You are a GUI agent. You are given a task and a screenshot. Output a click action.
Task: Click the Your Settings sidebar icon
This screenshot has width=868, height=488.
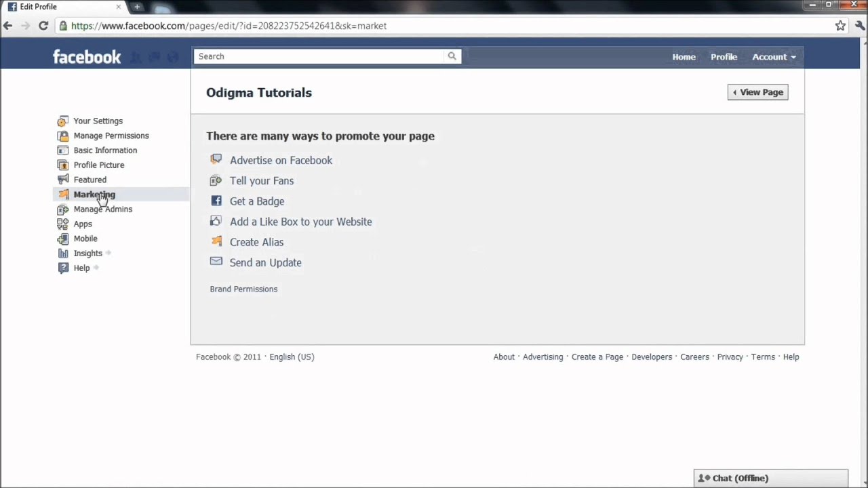click(x=62, y=121)
